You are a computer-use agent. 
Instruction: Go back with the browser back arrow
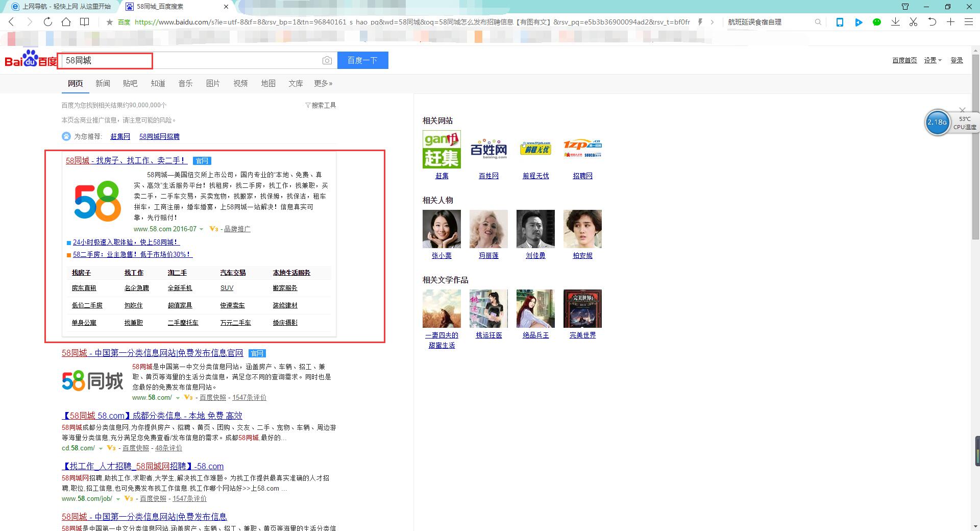pyautogui.click(x=11, y=22)
